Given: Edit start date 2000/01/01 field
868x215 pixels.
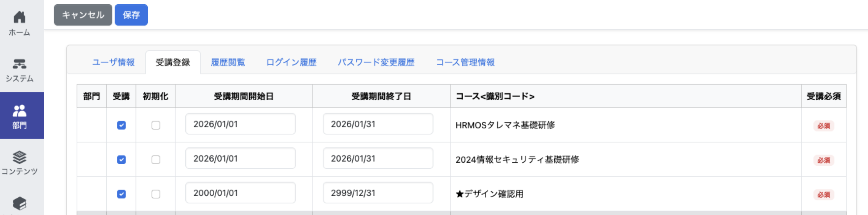Looking at the screenshot, I should [240, 193].
